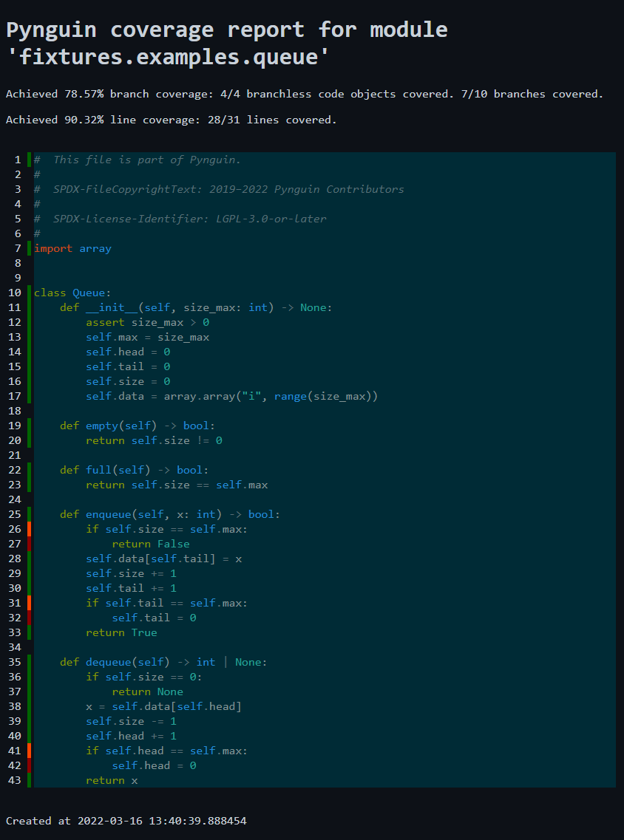Click the __init__ method definition line
Viewport: 624px width, 840px height.
pos(196,307)
